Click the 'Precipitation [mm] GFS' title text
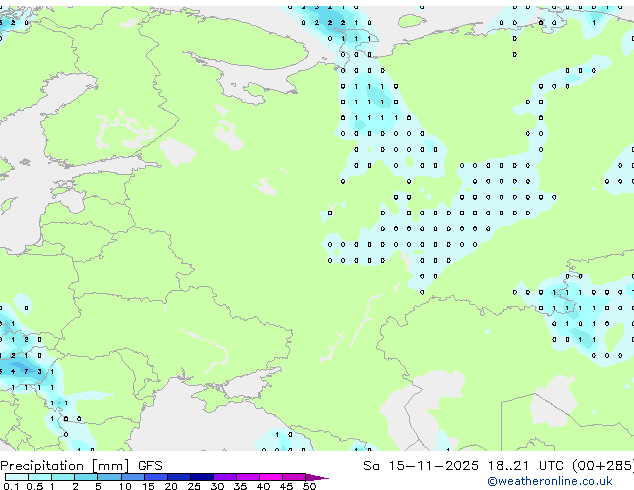Image resolution: width=634 pixels, height=490 pixels. (81, 466)
